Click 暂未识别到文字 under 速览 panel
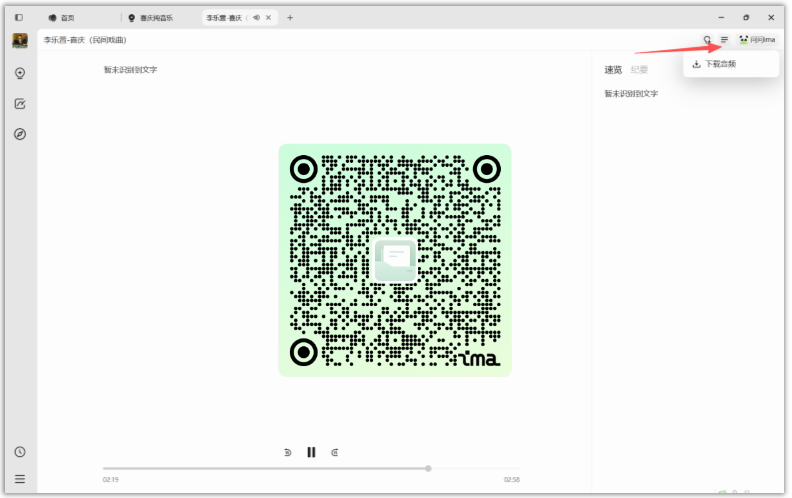This screenshot has width=792, height=498. [x=631, y=93]
